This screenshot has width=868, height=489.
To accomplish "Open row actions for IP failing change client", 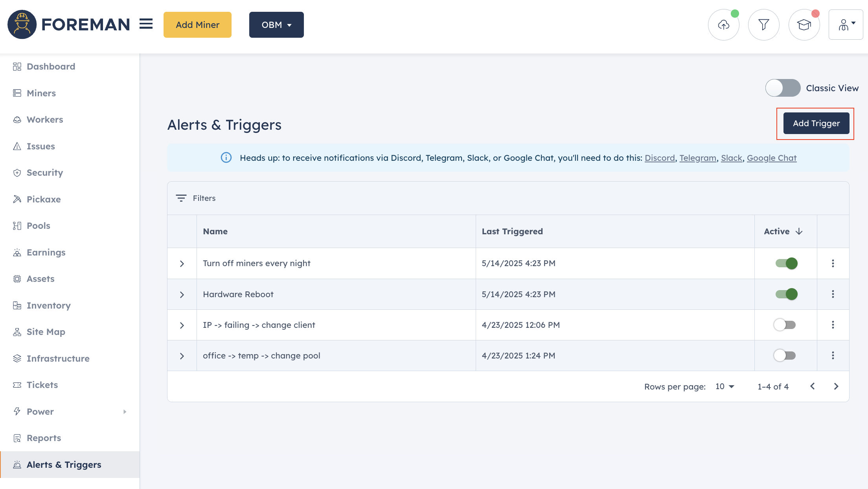I will click(x=833, y=325).
